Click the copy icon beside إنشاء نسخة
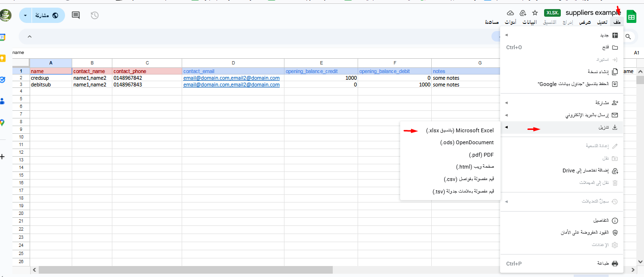Image resolution: width=644 pixels, height=277 pixels. click(x=615, y=72)
